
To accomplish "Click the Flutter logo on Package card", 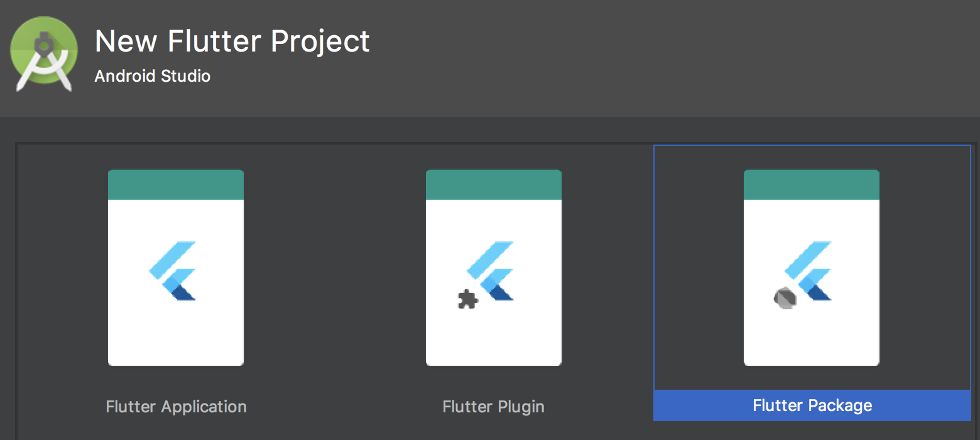I will click(x=810, y=271).
